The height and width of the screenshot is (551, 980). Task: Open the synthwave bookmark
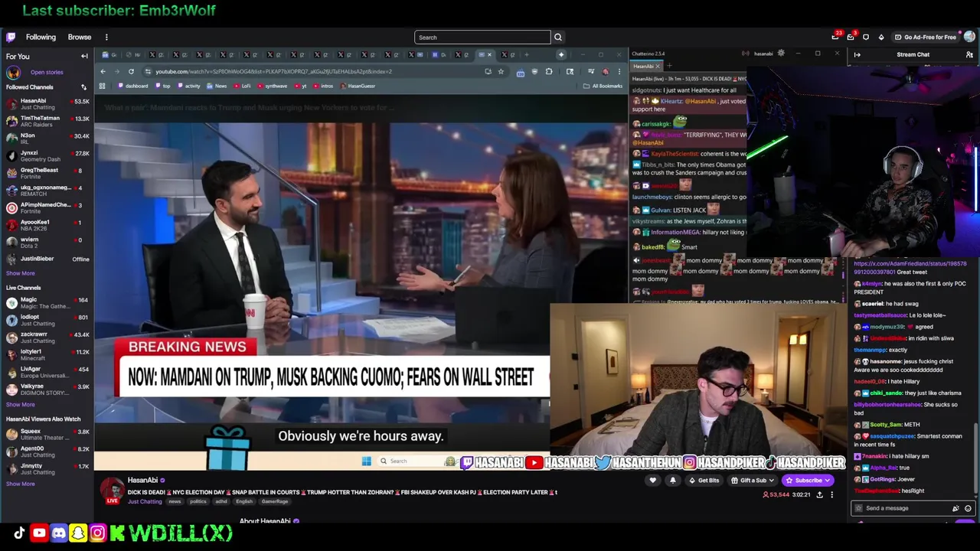point(273,86)
